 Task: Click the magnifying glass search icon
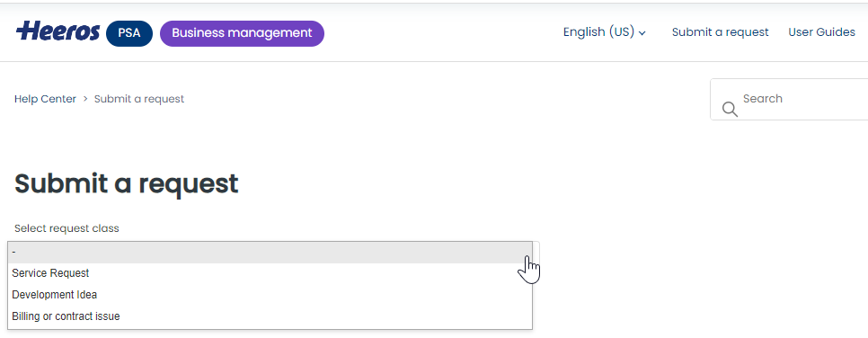coord(730,109)
